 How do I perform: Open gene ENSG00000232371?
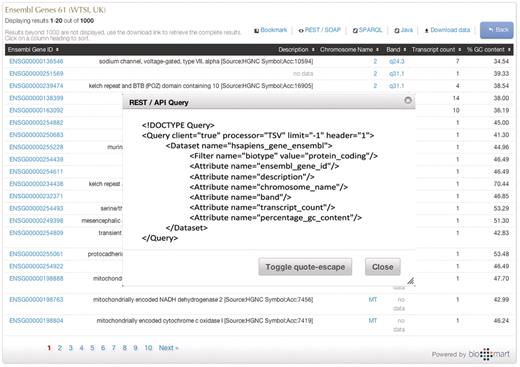(36, 196)
